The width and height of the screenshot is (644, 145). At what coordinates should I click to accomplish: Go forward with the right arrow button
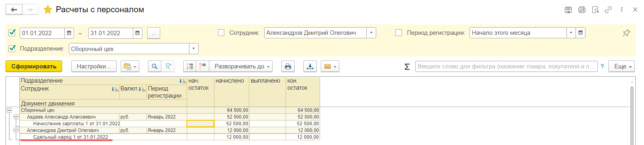click(30, 9)
